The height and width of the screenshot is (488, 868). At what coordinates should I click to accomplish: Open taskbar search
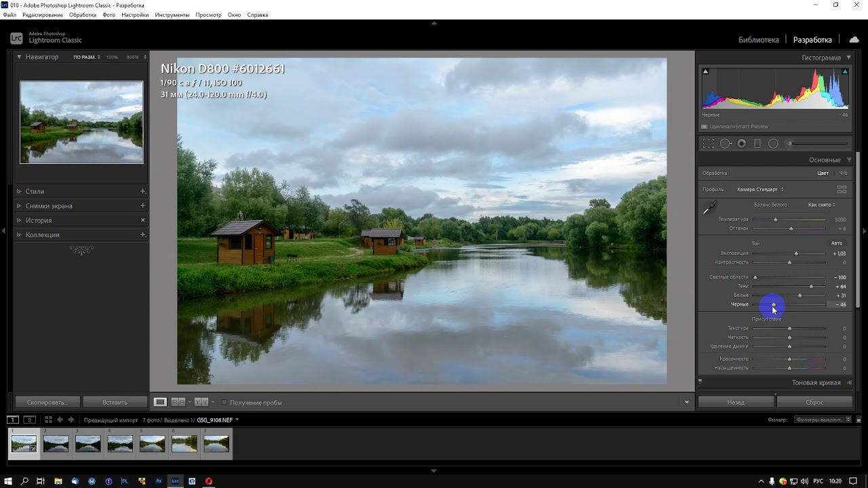24,481
